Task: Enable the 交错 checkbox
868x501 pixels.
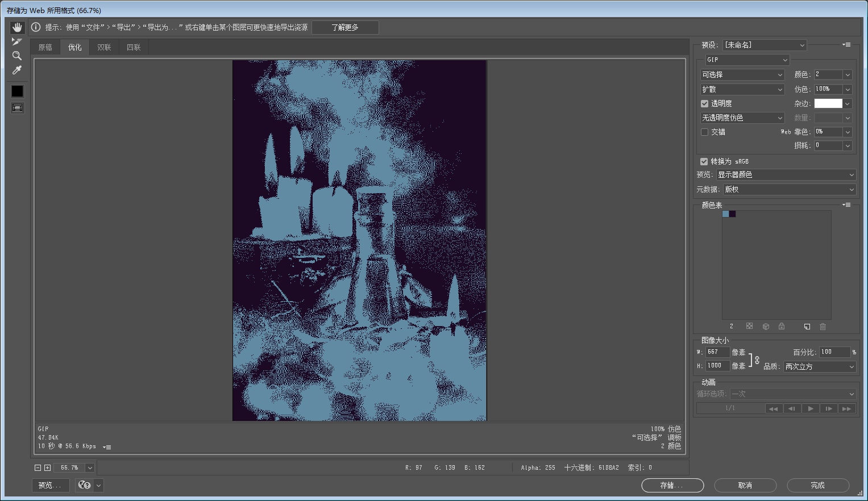Action: pyautogui.click(x=705, y=132)
